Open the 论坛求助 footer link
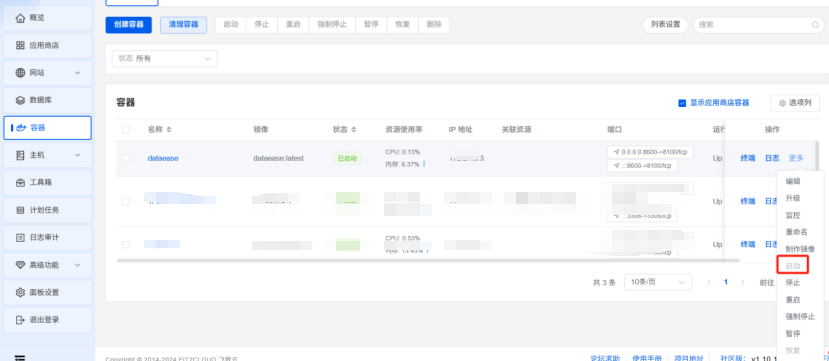The image size is (829, 361). click(x=605, y=358)
